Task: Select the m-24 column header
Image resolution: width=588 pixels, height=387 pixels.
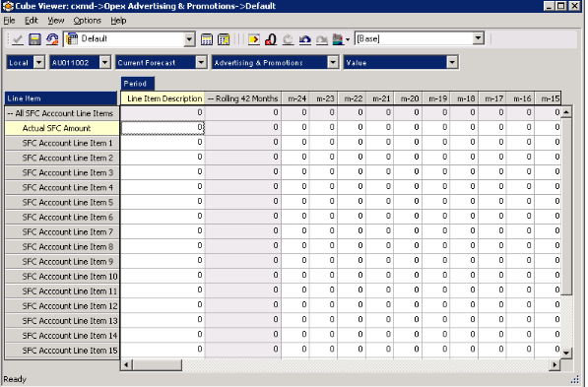Action: click(x=295, y=98)
